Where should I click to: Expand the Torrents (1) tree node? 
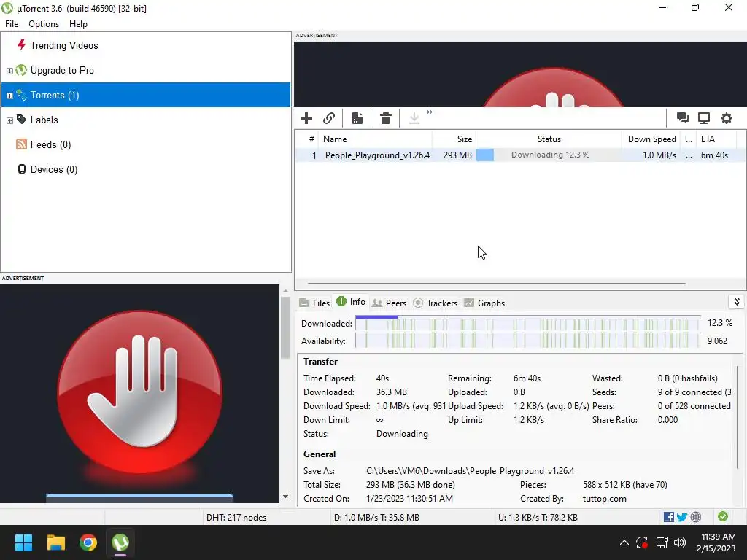pos(9,96)
